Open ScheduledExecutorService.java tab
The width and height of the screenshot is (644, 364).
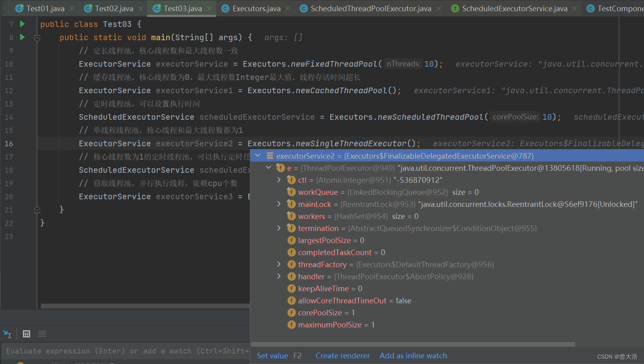pos(515,8)
